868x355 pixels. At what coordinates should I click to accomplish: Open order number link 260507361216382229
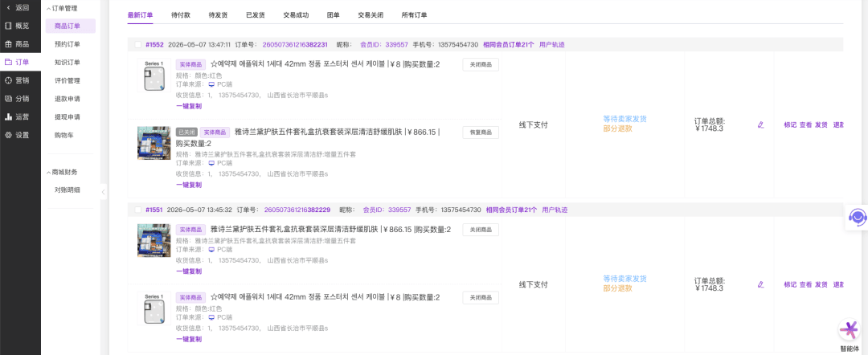point(297,210)
